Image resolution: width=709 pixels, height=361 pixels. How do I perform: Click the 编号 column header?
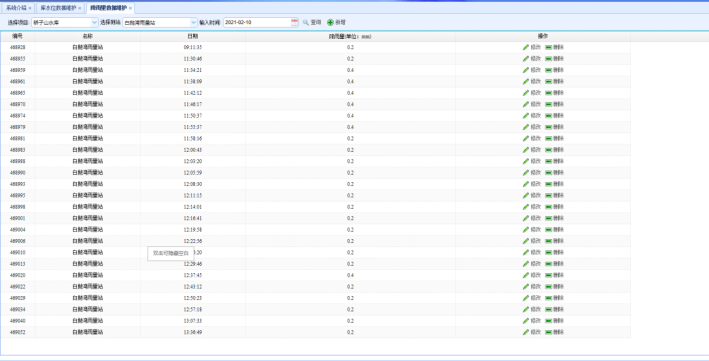pos(18,36)
